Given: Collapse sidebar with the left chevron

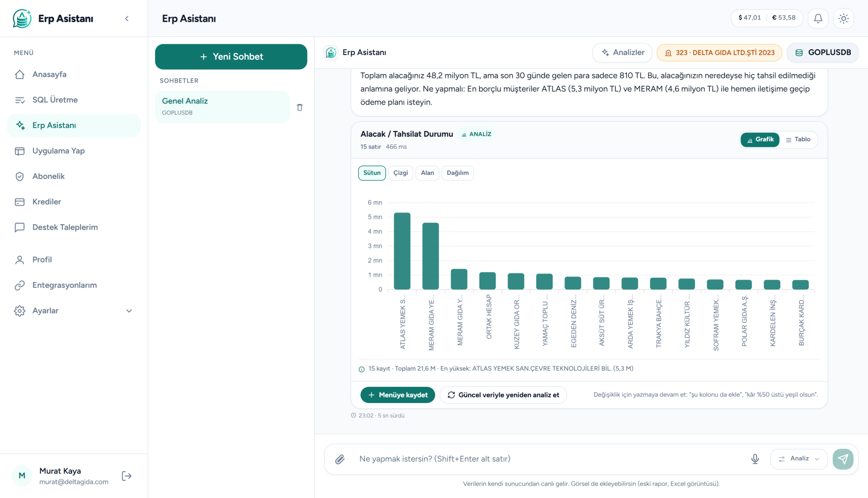Looking at the screenshot, I should pyautogui.click(x=127, y=19).
